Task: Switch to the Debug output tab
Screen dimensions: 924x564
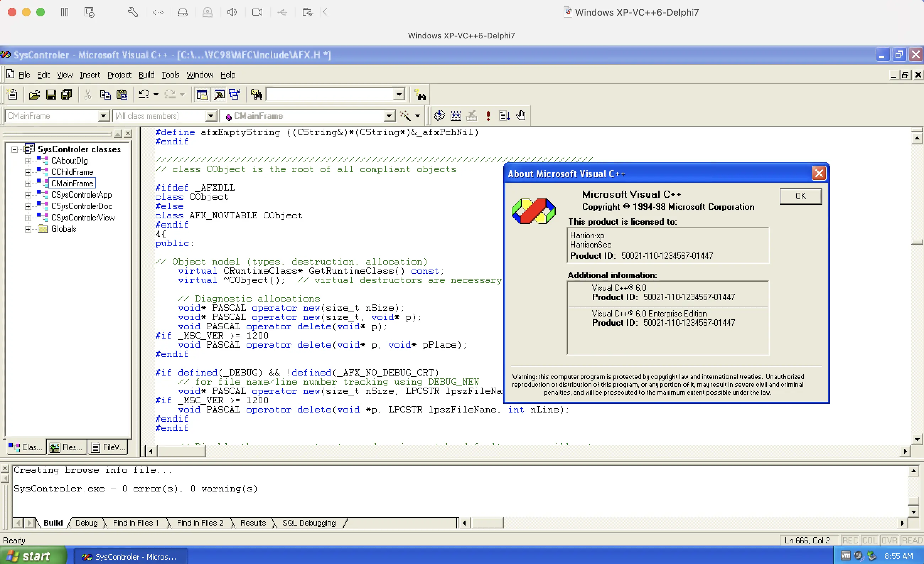Action: click(x=86, y=523)
